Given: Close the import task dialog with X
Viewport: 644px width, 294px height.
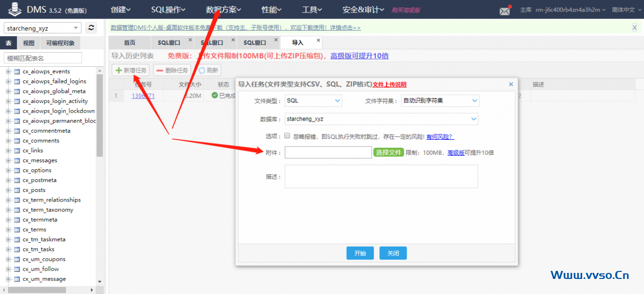Looking at the screenshot, I should (511, 84).
